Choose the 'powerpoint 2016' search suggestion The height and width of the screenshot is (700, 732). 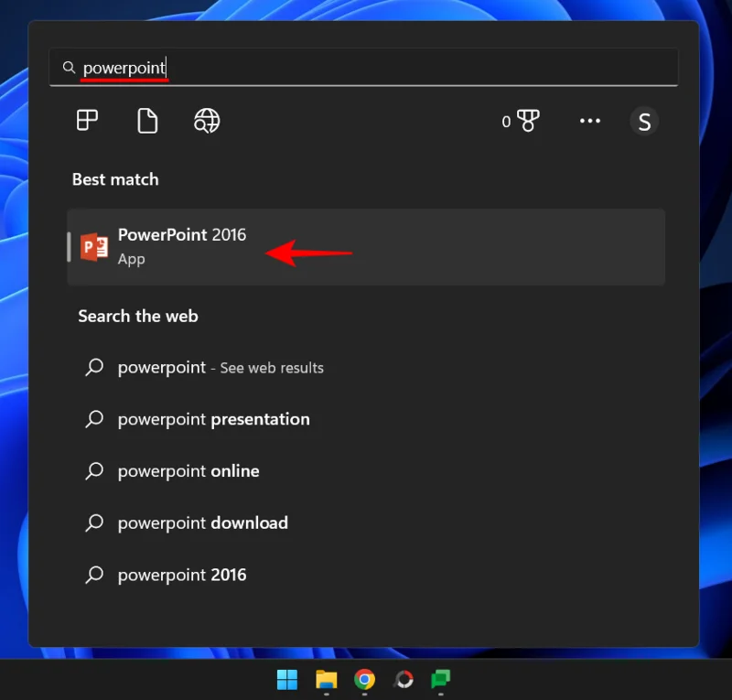(181, 575)
